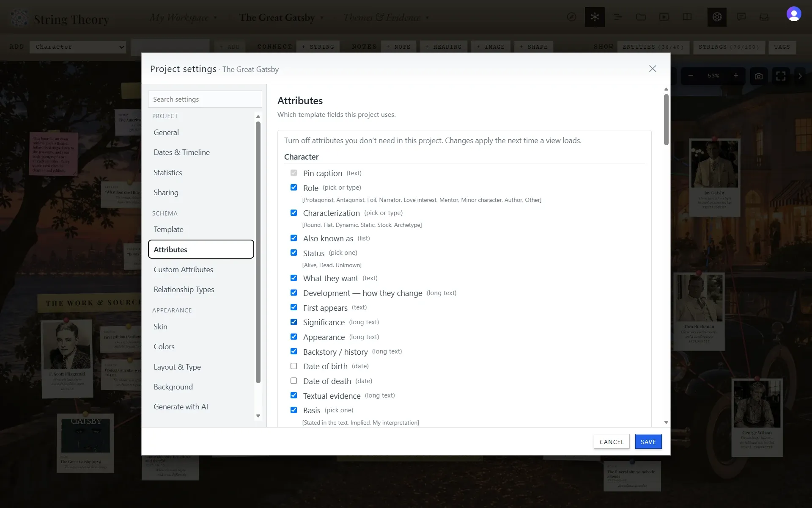
Task: Click the sidebar scroll down arrow
Action: [x=258, y=416]
